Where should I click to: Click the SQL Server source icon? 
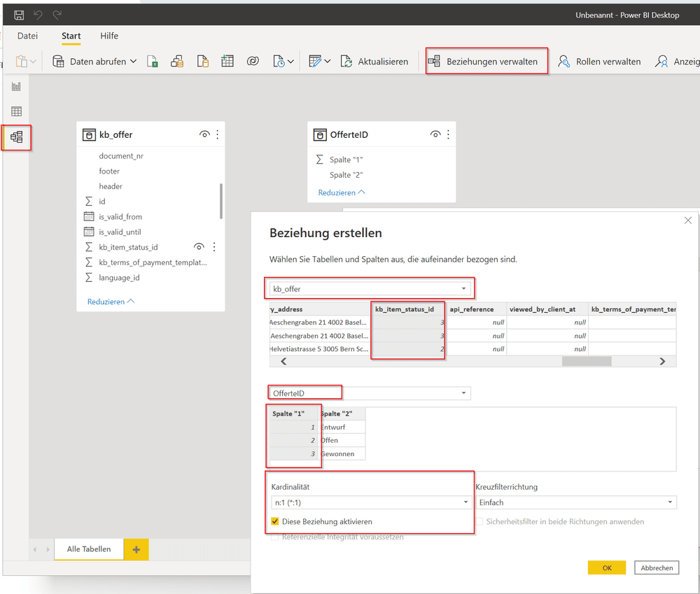(203, 61)
